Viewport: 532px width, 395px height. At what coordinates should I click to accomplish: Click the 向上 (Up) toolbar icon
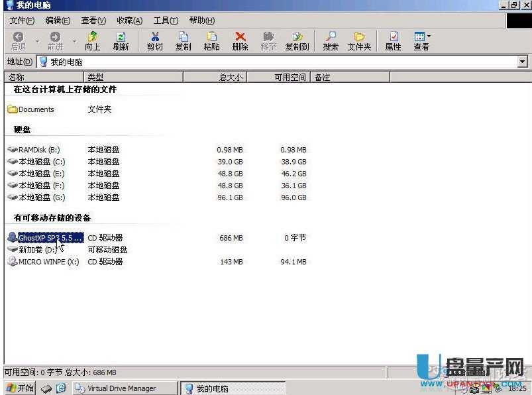[x=92, y=40]
